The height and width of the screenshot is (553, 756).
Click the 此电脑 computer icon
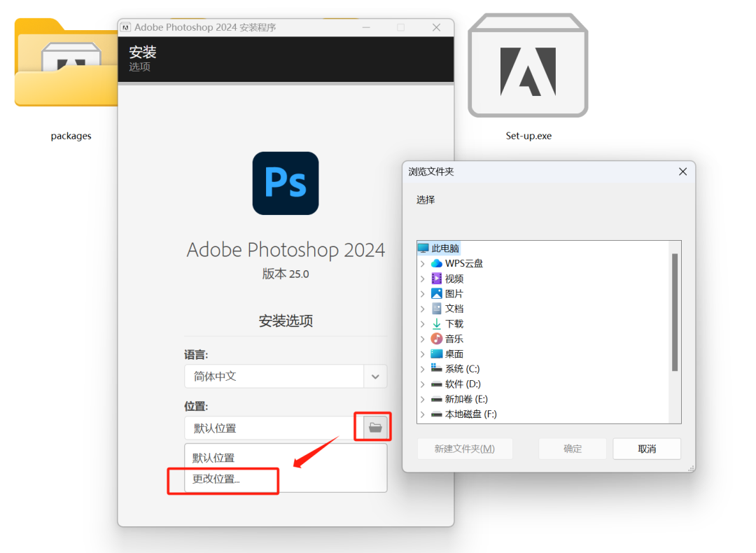(423, 248)
